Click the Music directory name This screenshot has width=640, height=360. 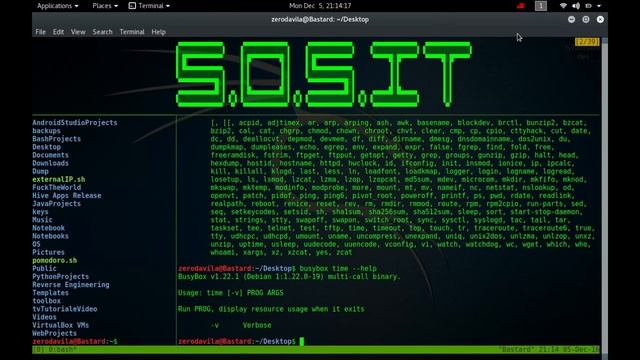[x=42, y=220]
